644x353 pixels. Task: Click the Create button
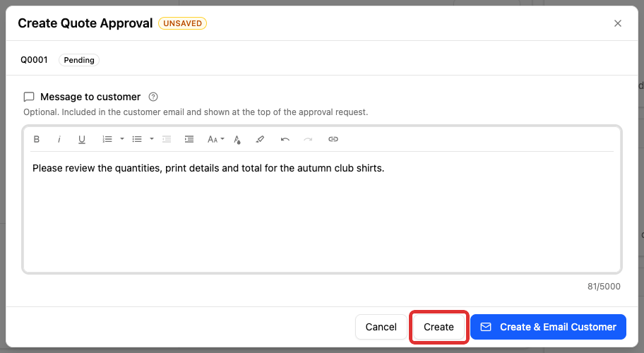[x=439, y=327]
